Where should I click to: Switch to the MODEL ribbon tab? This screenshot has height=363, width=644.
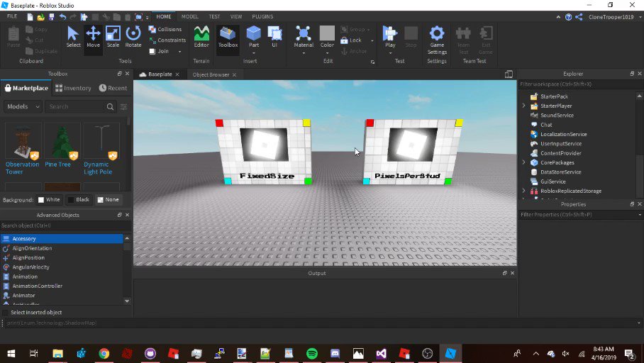190,16
